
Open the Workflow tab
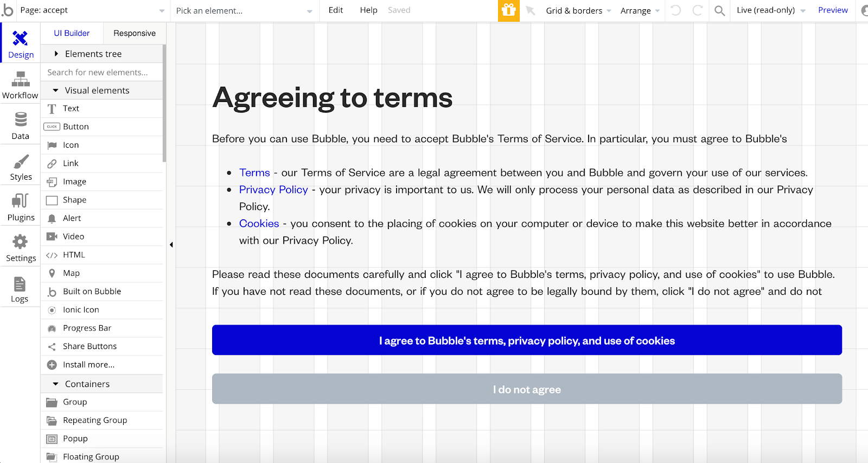[x=21, y=85]
